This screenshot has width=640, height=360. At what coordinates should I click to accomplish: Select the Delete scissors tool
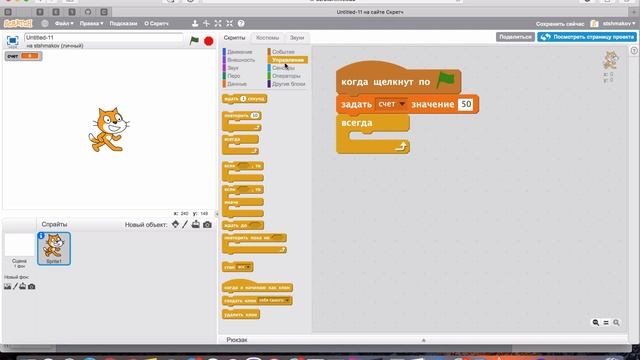pyautogui.click(x=207, y=23)
